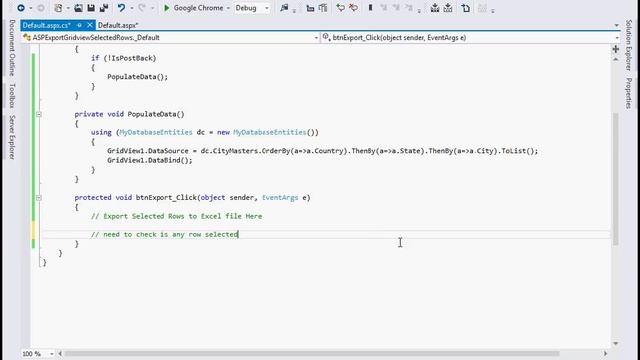Click the horizontal scrollbar right arrow
The image size is (640, 360).
tap(606, 353)
